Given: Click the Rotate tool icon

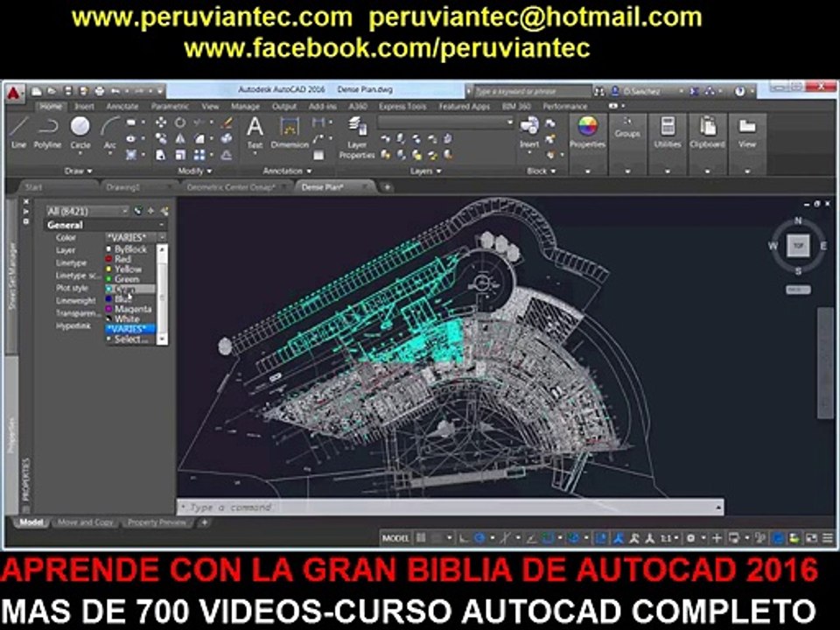Looking at the screenshot, I should 180,122.
